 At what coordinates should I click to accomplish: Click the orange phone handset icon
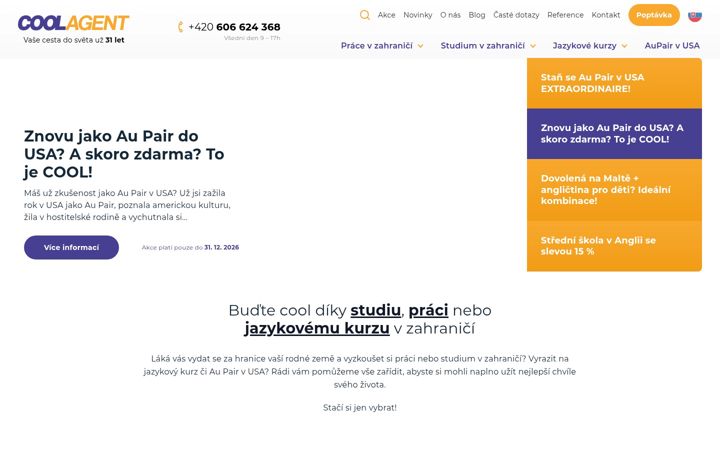[x=180, y=27]
